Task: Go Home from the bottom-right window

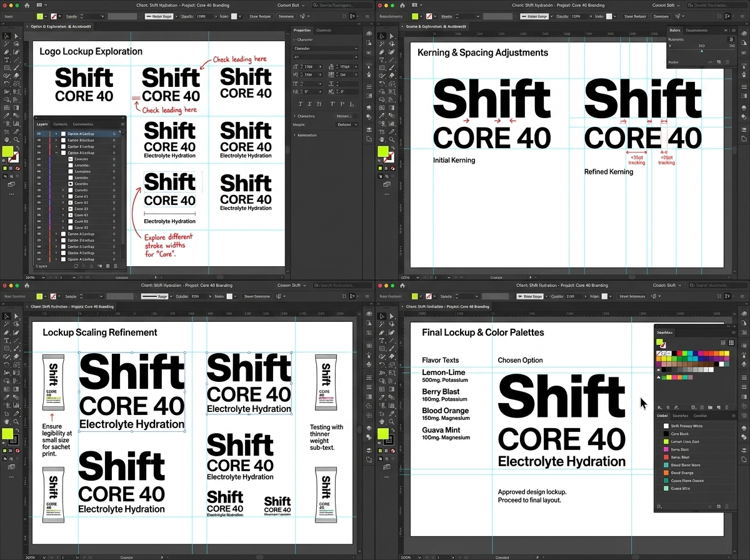Action: pos(402,286)
